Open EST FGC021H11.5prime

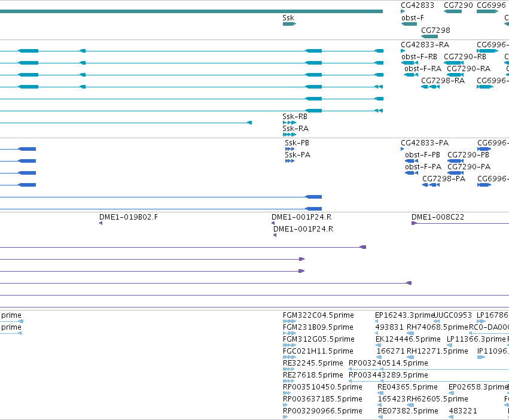[318, 351]
